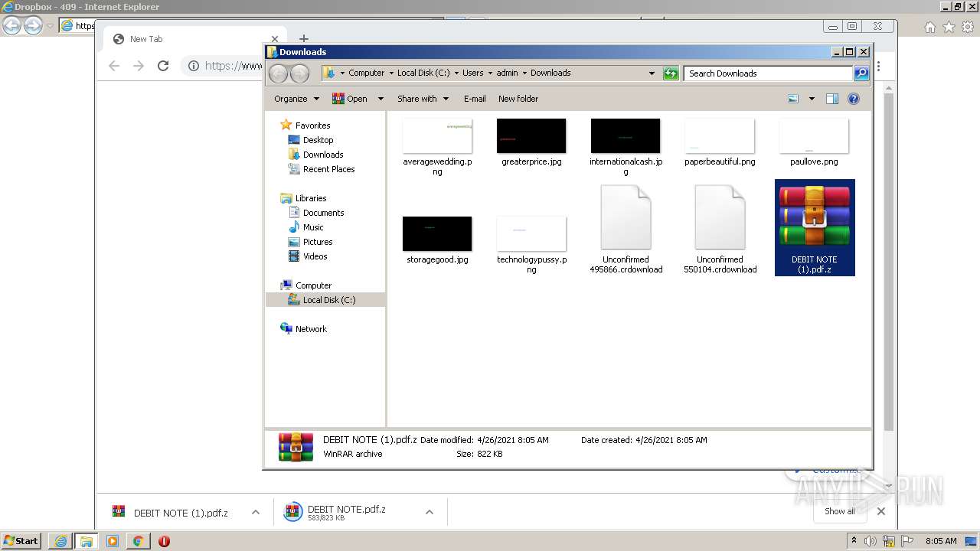Click E-mail toolbar button

[475, 99]
